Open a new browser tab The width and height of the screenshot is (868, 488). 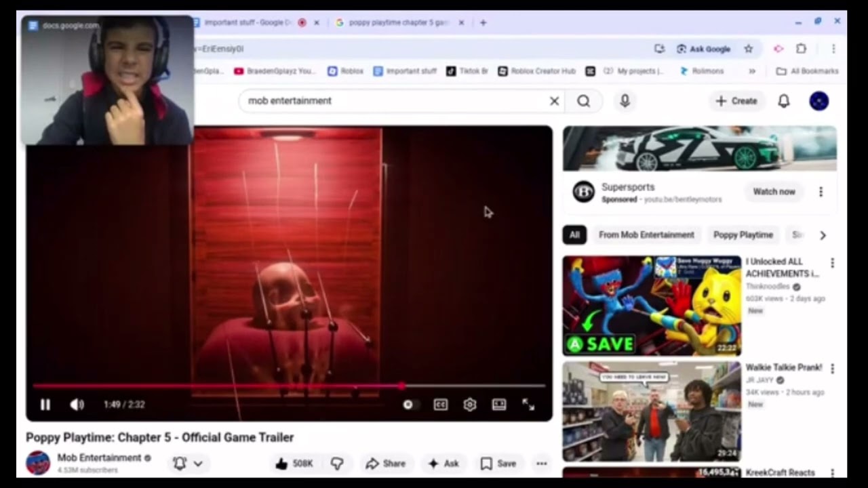click(x=483, y=22)
